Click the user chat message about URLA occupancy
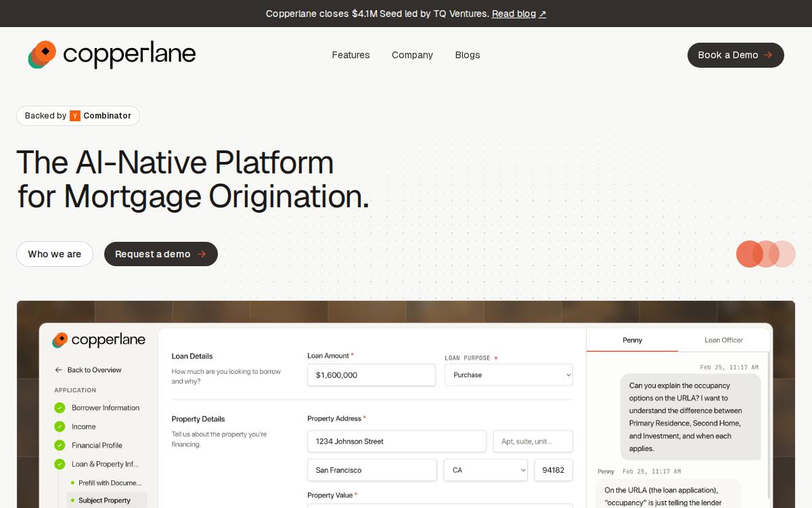 tap(691, 417)
